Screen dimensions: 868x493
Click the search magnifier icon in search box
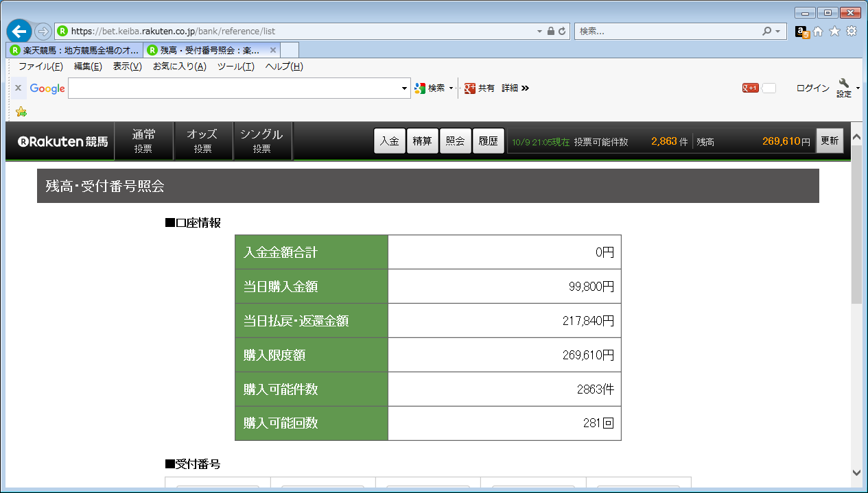[x=766, y=32]
